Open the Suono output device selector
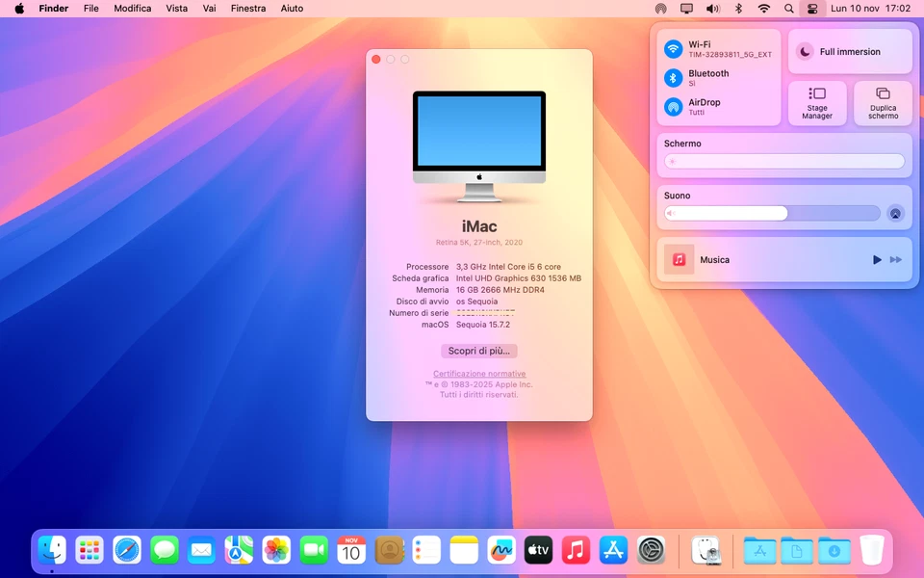Screen dimensions: 924x578 (x=895, y=212)
